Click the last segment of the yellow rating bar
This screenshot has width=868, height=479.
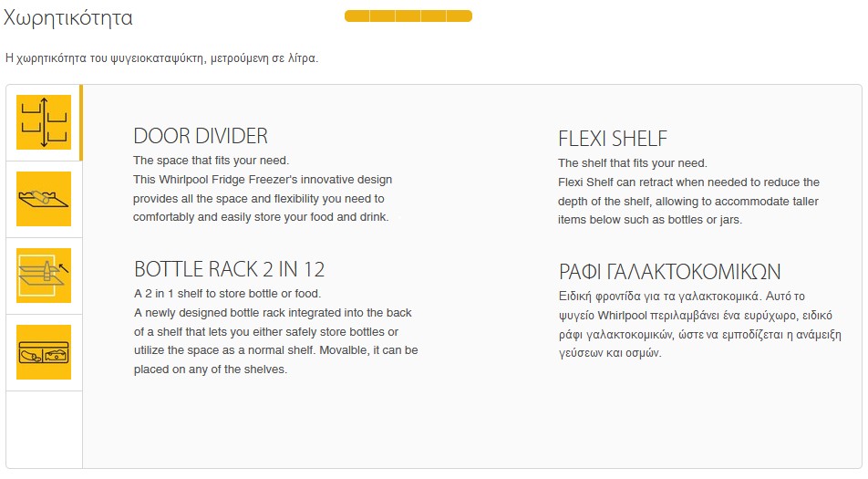click(x=460, y=16)
